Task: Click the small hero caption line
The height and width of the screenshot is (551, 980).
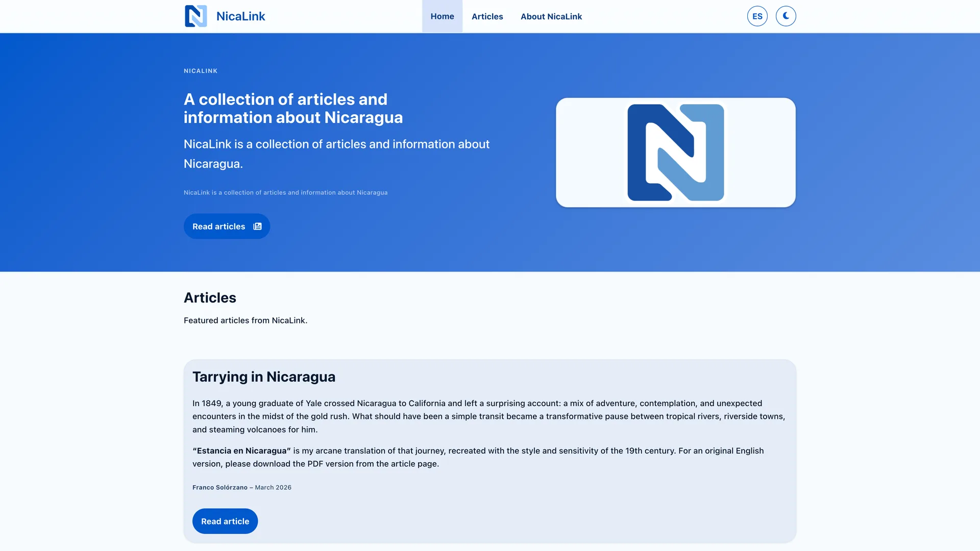Action: click(285, 193)
